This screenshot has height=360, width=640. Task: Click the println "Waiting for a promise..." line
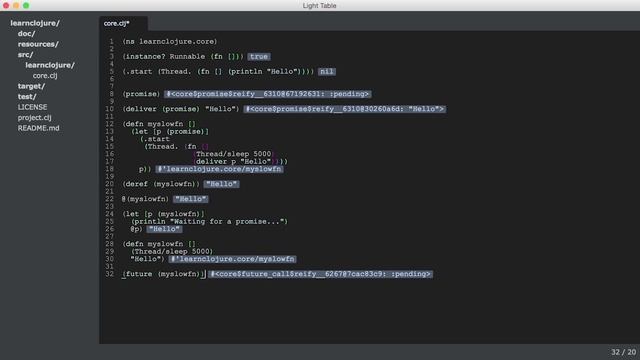[x=209, y=222]
